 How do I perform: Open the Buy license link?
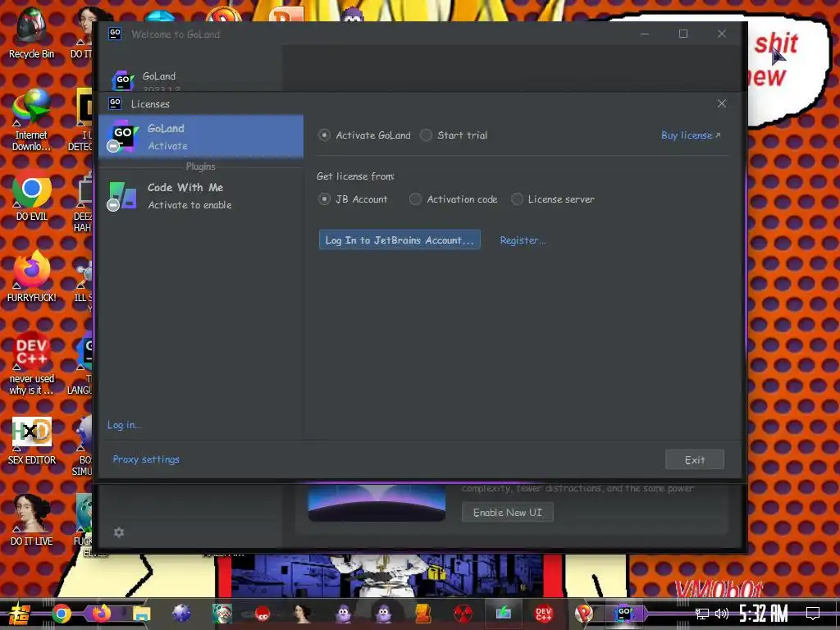point(691,135)
